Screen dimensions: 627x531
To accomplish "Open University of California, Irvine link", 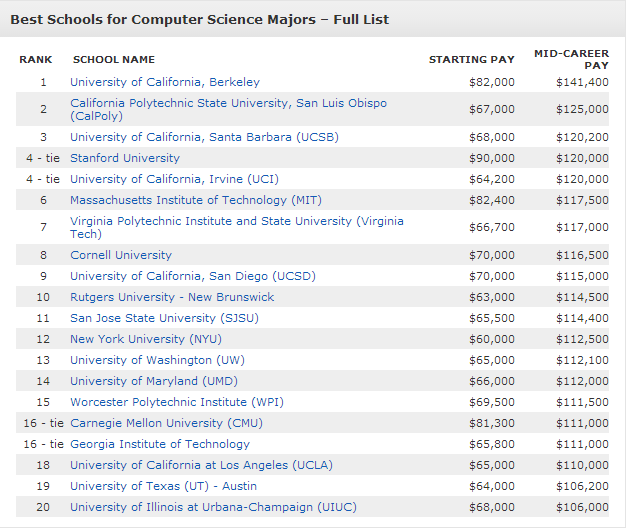I will click(x=174, y=179).
